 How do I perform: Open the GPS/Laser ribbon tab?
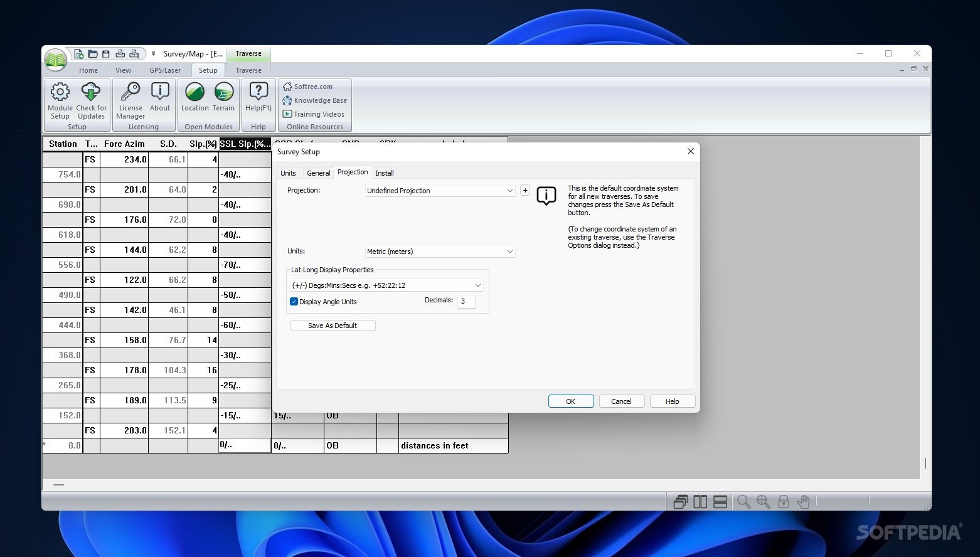pos(165,70)
